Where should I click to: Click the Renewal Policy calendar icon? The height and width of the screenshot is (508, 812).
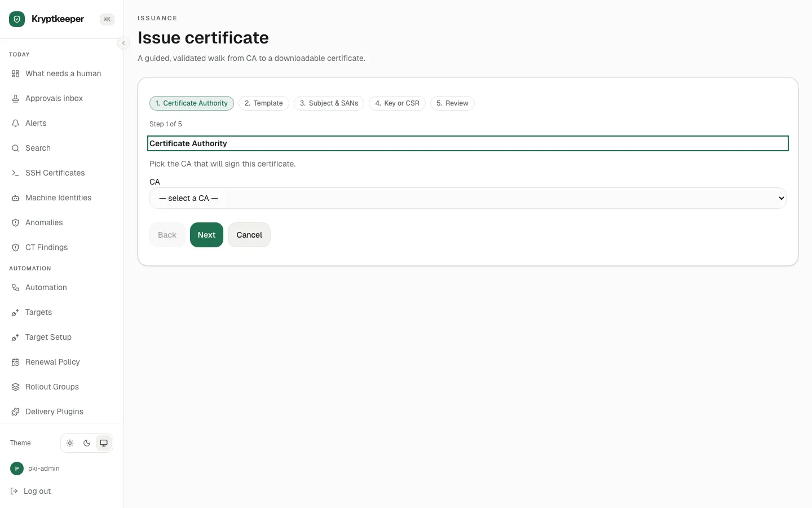(15, 362)
